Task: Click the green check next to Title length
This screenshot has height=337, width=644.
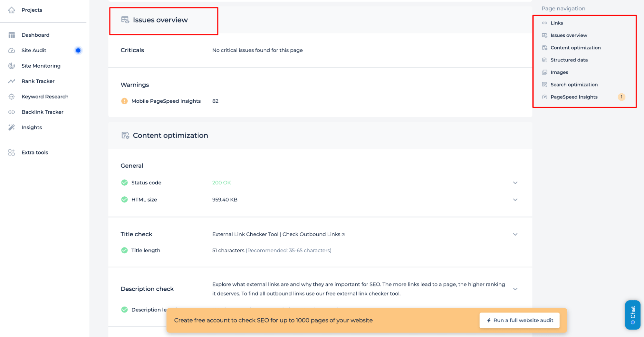Action: point(124,251)
